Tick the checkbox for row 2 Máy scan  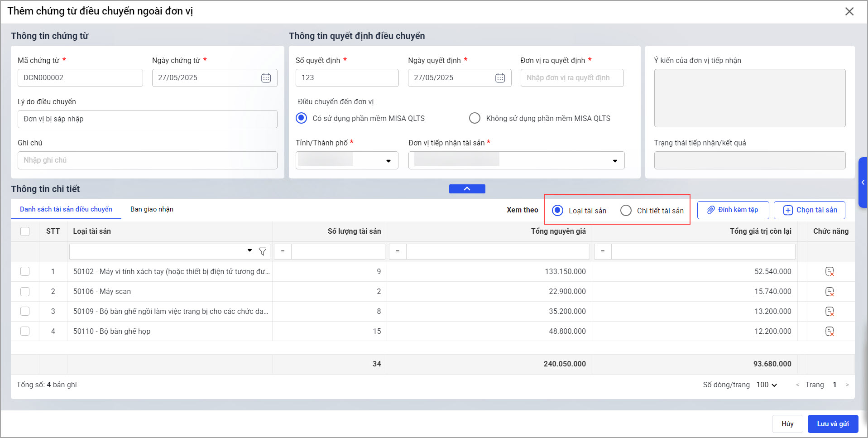(25, 291)
